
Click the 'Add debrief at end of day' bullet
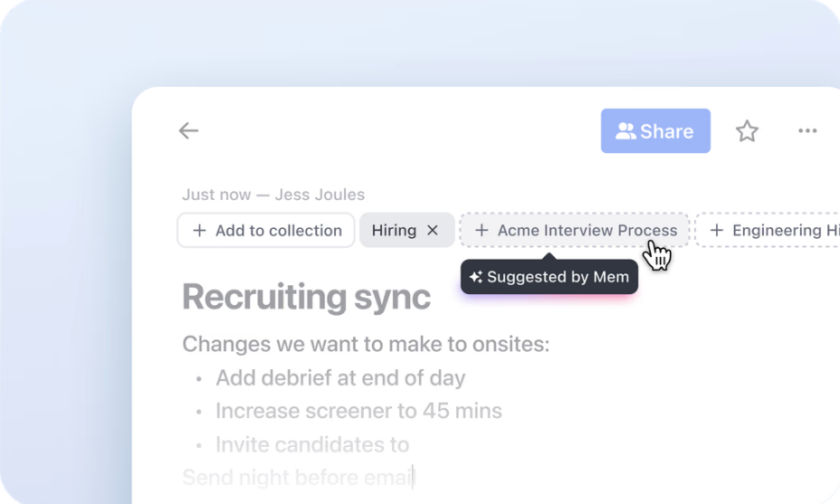340,378
